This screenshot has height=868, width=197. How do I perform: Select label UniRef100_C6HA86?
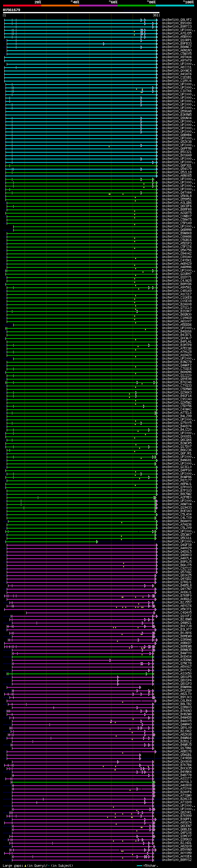click(177, 236)
